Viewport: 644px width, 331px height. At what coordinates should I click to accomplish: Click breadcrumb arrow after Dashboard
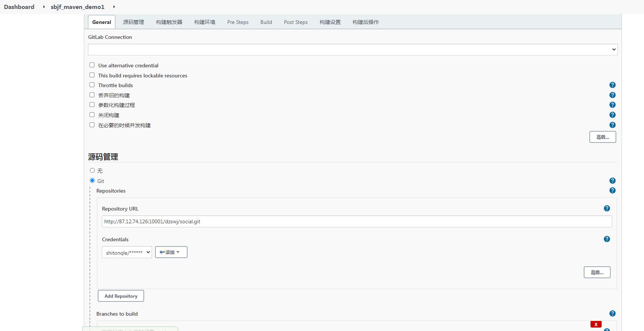[44, 7]
